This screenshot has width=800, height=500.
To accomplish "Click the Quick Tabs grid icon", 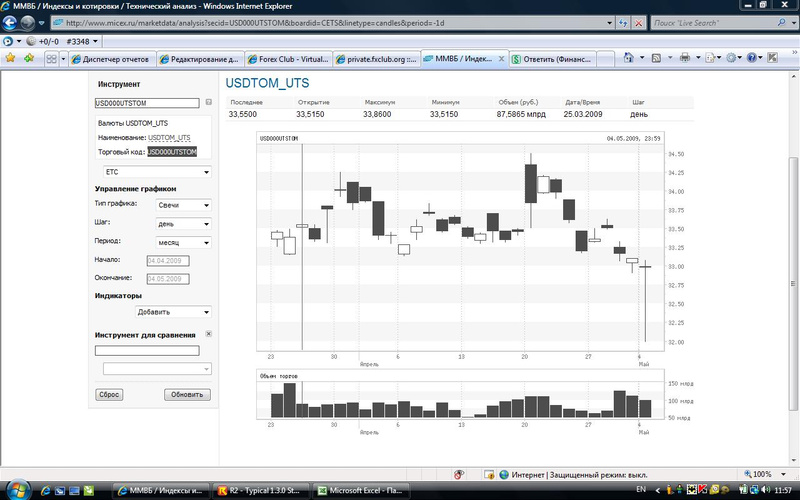I will click(x=52, y=59).
